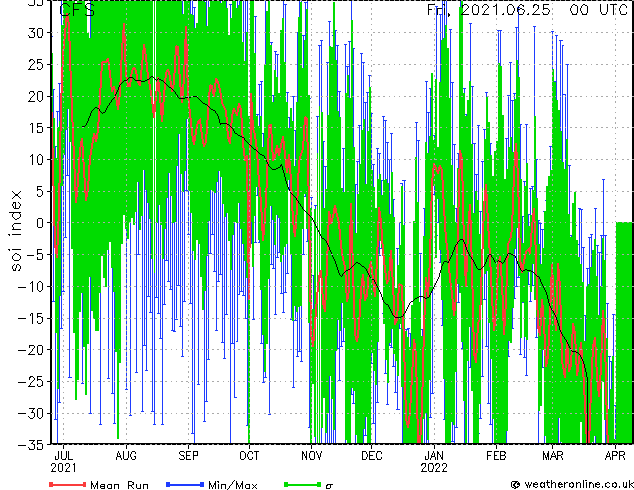Click the '-5' y-axis tick label
The width and height of the screenshot is (634, 490).
(35, 255)
